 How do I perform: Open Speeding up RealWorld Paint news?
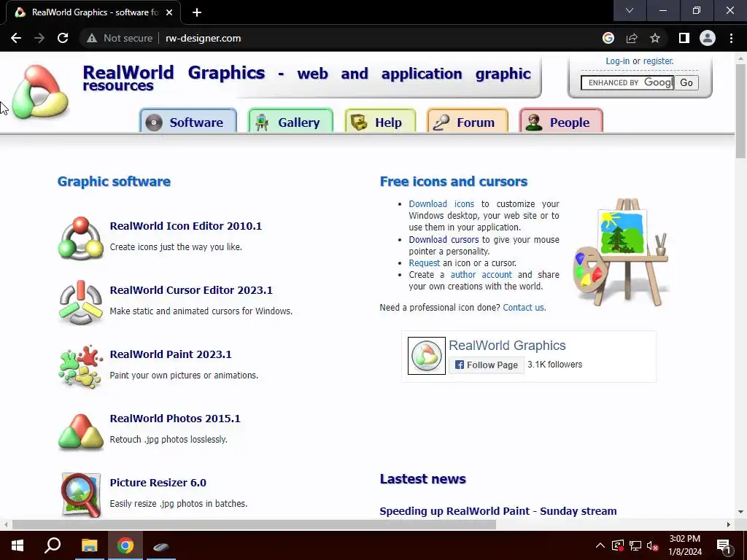[x=498, y=511]
